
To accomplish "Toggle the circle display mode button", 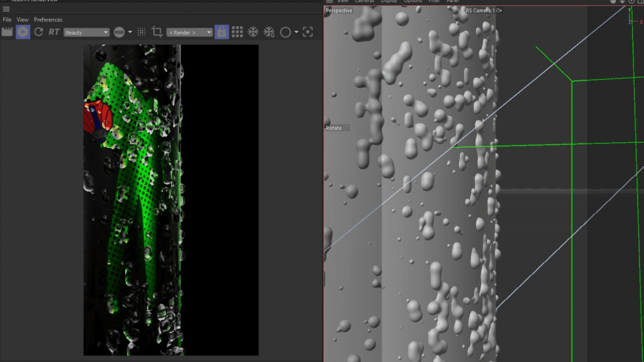I will click(285, 32).
